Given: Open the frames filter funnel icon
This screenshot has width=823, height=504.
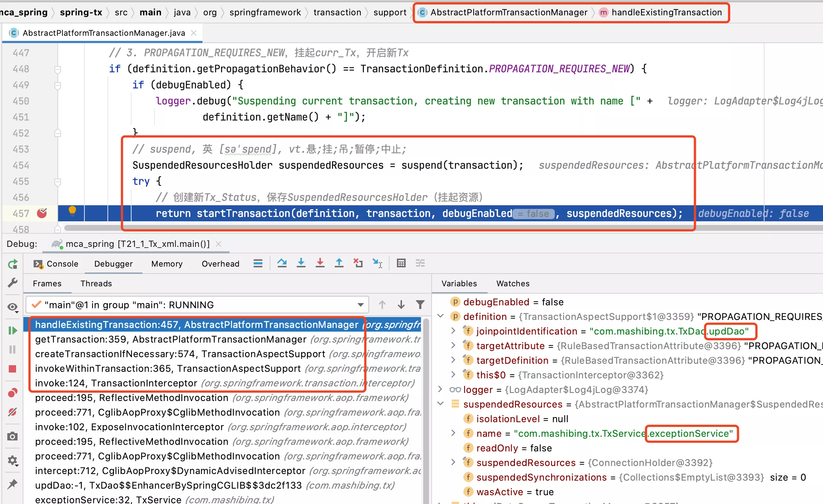Looking at the screenshot, I should 420,305.
